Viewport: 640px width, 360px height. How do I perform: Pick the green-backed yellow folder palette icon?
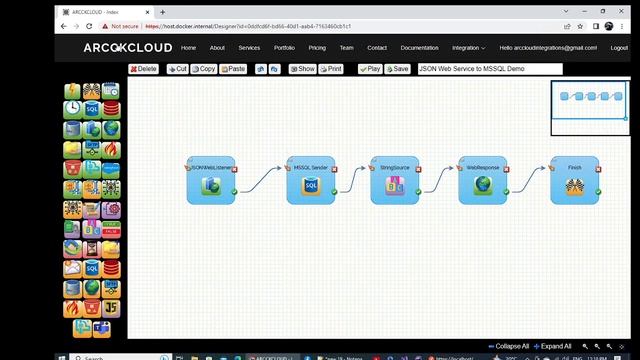coord(72,149)
